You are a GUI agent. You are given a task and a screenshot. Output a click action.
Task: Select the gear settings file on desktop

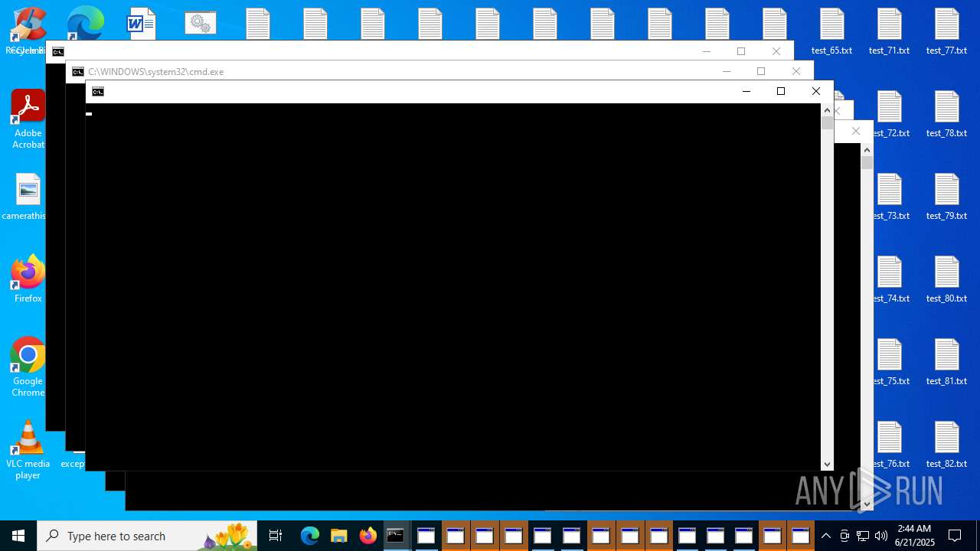pos(201,24)
